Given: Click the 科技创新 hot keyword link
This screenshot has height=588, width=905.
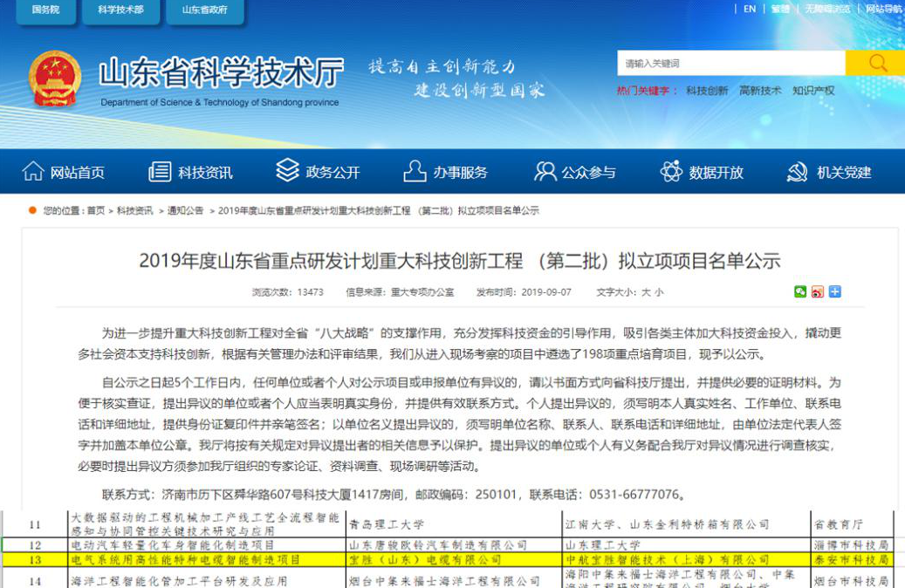Looking at the screenshot, I should point(706,91).
